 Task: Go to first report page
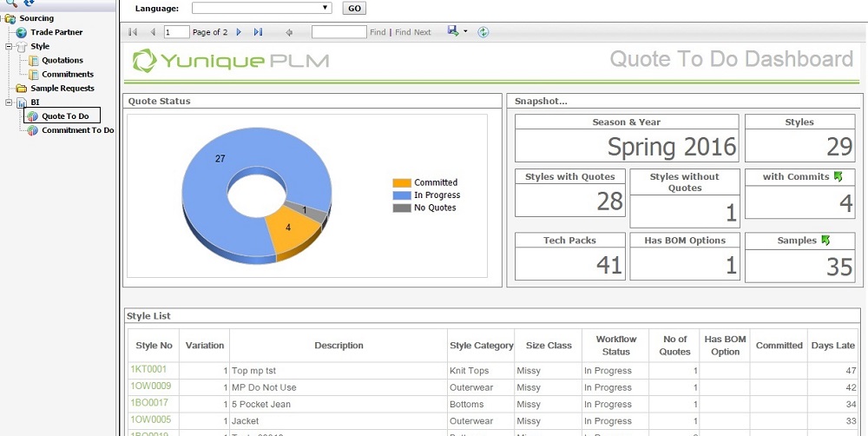click(x=132, y=32)
